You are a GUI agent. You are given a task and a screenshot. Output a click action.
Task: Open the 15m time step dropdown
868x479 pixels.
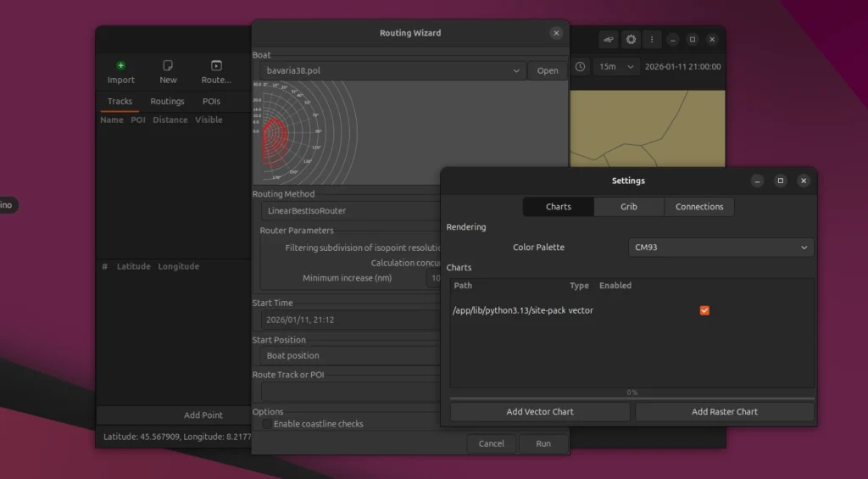click(616, 67)
